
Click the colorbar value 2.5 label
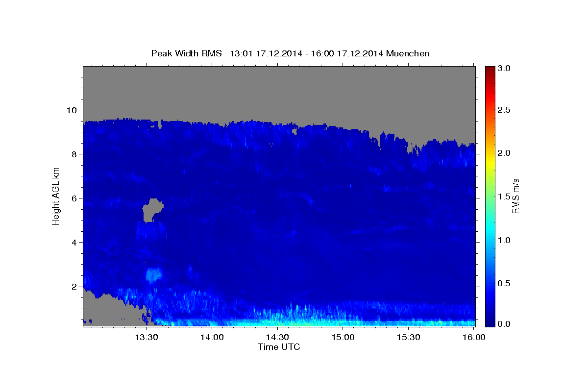click(504, 110)
